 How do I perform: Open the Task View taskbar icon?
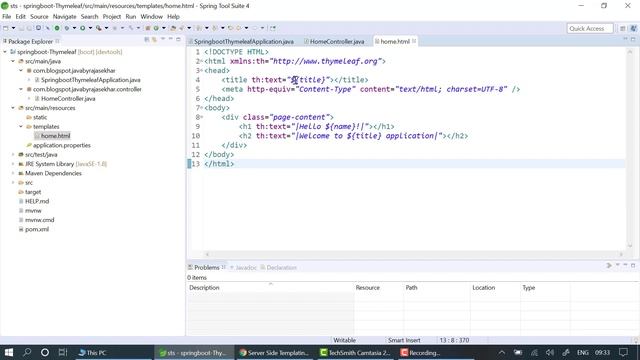62,352
